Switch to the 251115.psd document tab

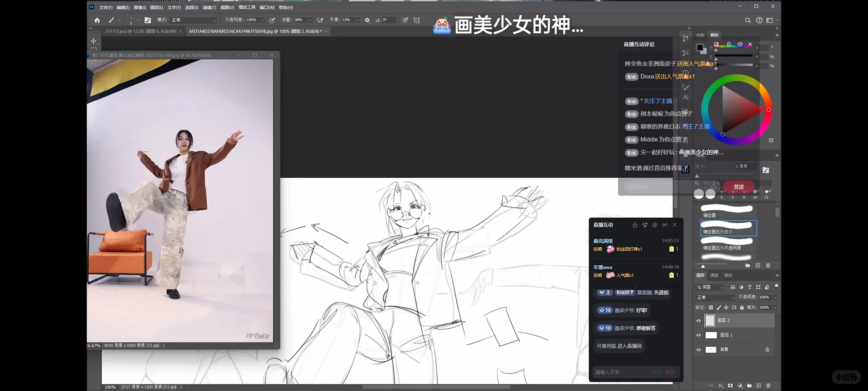pos(141,31)
